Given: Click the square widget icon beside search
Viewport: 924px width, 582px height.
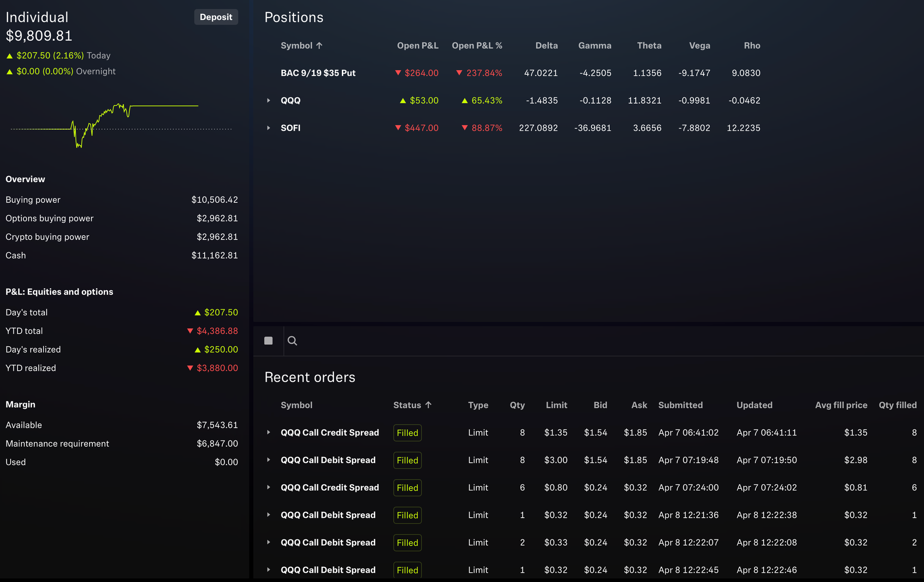Looking at the screenshot, I should point(268,341).
